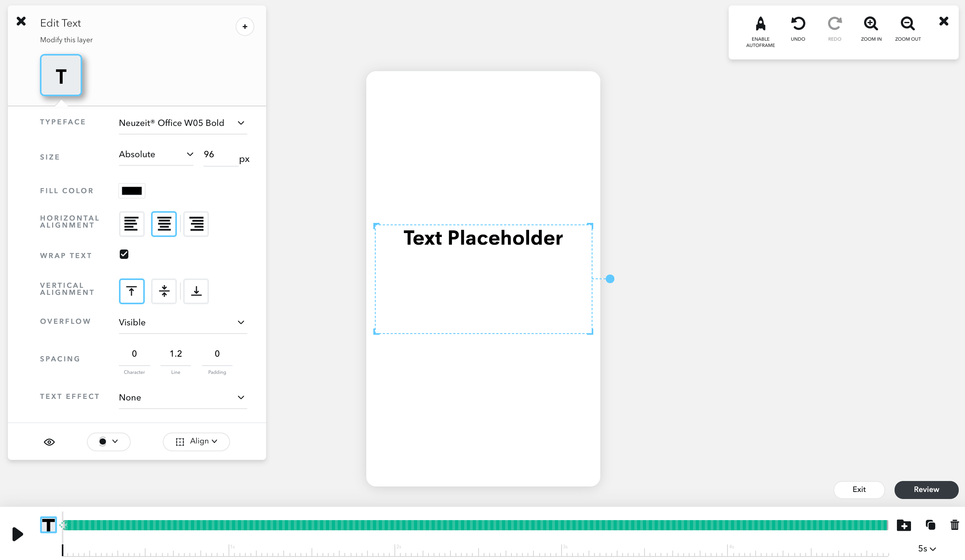Duplicate the layer using copy icon
This screenshot has height=560, width=965.
[930, 525]
